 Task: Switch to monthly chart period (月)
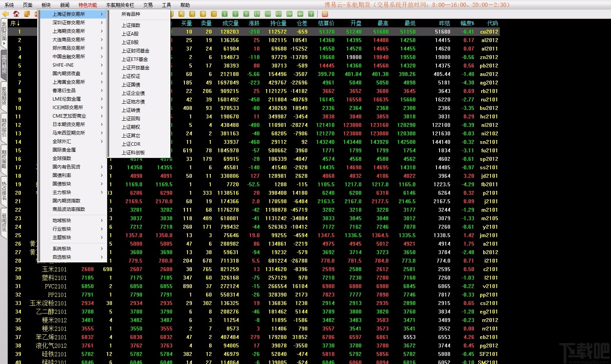tap(192, 14)
